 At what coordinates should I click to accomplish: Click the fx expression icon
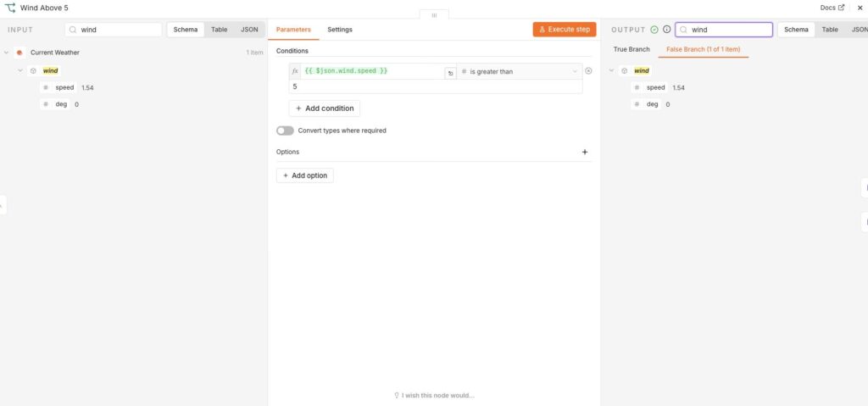(295, 71)
